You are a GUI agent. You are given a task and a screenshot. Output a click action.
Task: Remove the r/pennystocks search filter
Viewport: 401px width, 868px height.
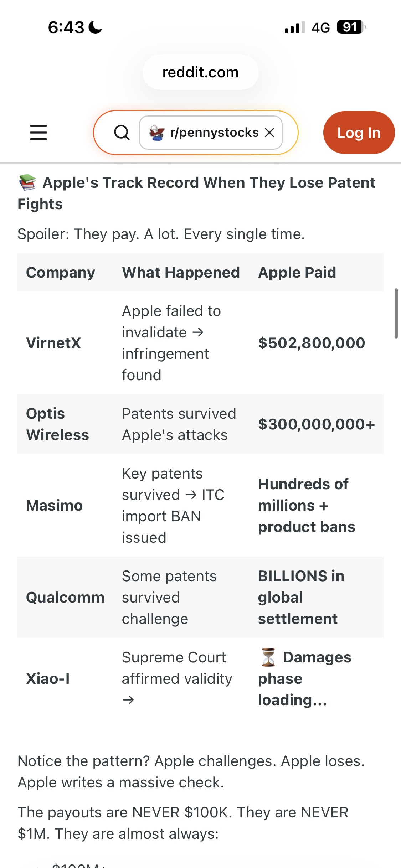click(x=270, y=133)
